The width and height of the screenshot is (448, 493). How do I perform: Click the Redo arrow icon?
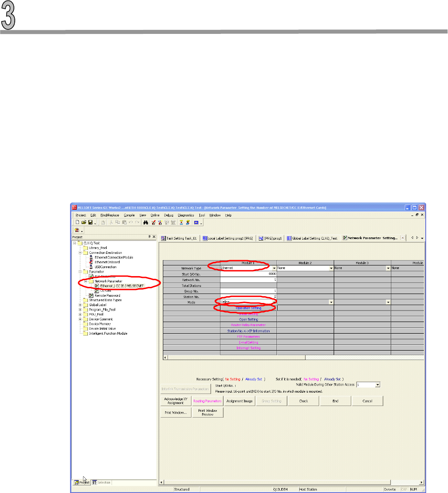click(137, 223)
